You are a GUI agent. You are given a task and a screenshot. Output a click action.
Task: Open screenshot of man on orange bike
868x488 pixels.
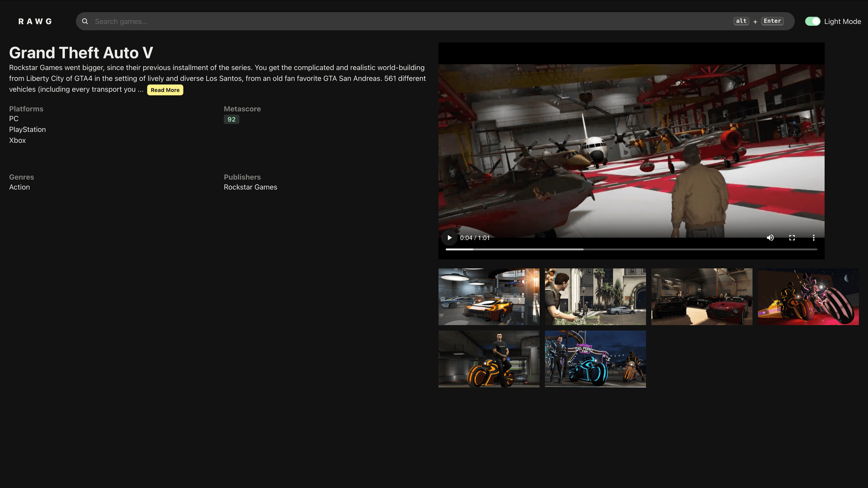tap(489, 359)
